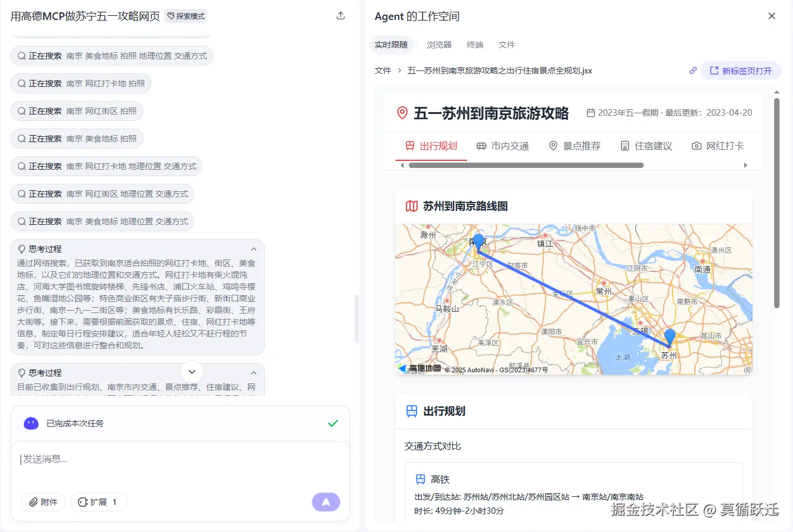Image resolution: width=793 pixels, height=532 pixels.
Task: Switch to the 终端 tab
Action: (475, 45)
